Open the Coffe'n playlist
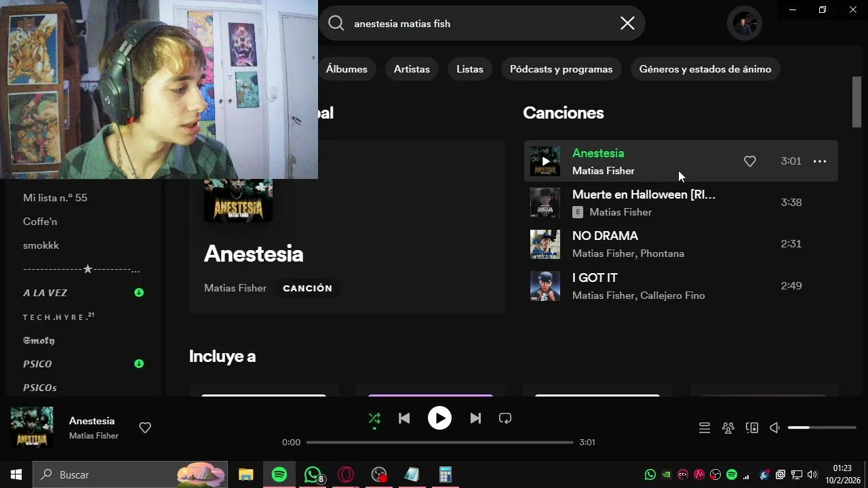The image size is (868, 488). pos(40,222)
